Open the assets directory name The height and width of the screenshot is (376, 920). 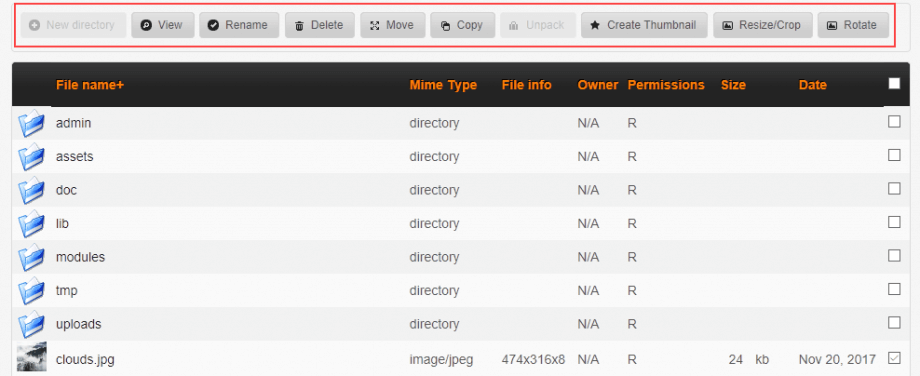click(75, 157)
